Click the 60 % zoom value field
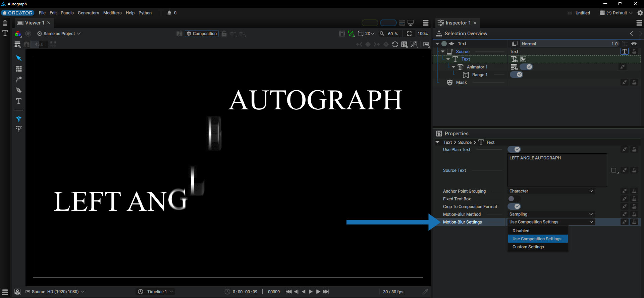 (393, 34)
